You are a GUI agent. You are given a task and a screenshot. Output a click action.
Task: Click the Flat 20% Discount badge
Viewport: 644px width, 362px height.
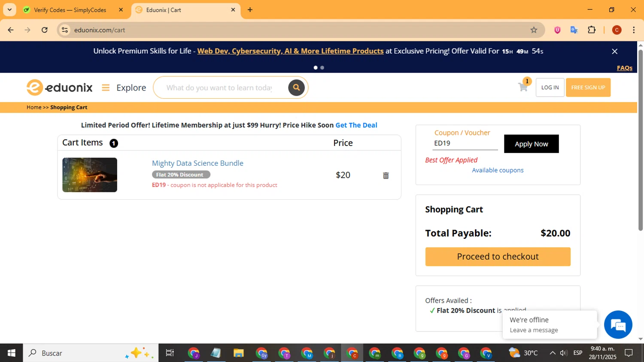coord(181,175)
